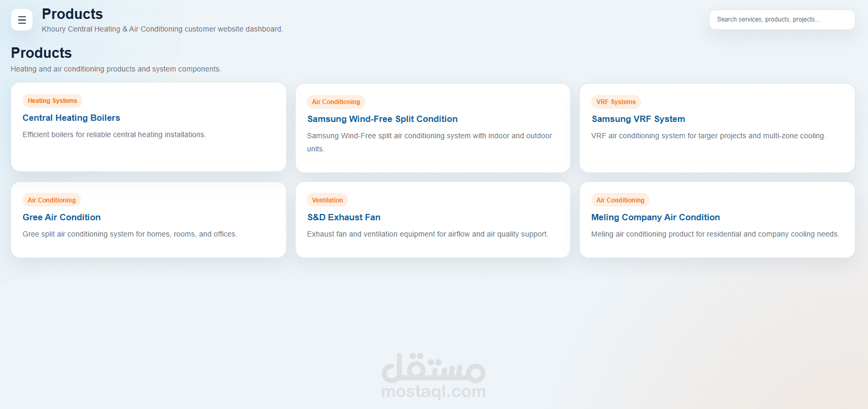Click the VRF Systems category tag
The height and width of the screenshot is (409, 868).
616,102
